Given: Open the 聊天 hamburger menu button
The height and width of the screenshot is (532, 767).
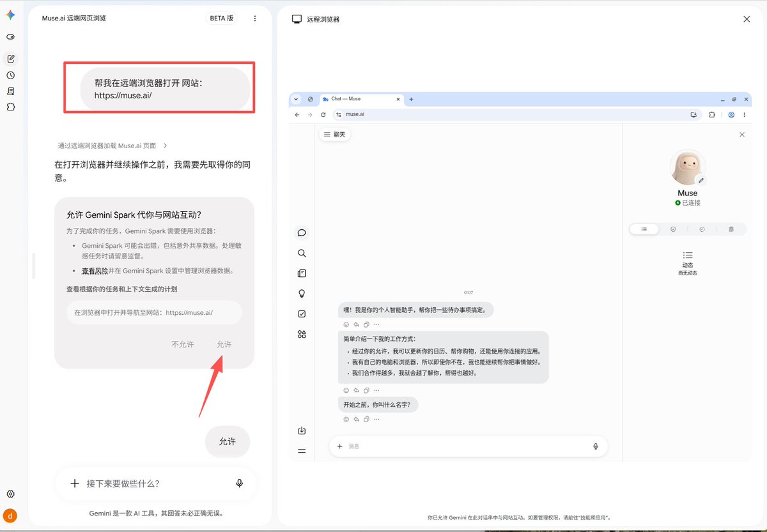Looking at the screenshot, I should 335,134.
